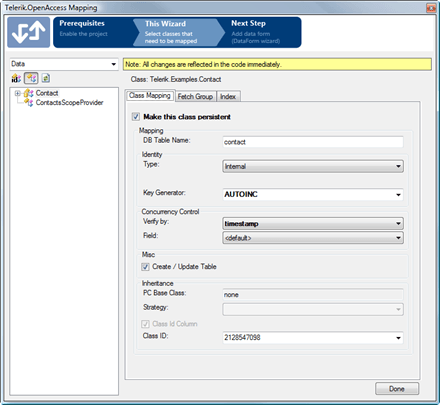
Task: Click the 'id' identity filter toolbar icon
Action: pyautogui.click(x=16, y=78)
